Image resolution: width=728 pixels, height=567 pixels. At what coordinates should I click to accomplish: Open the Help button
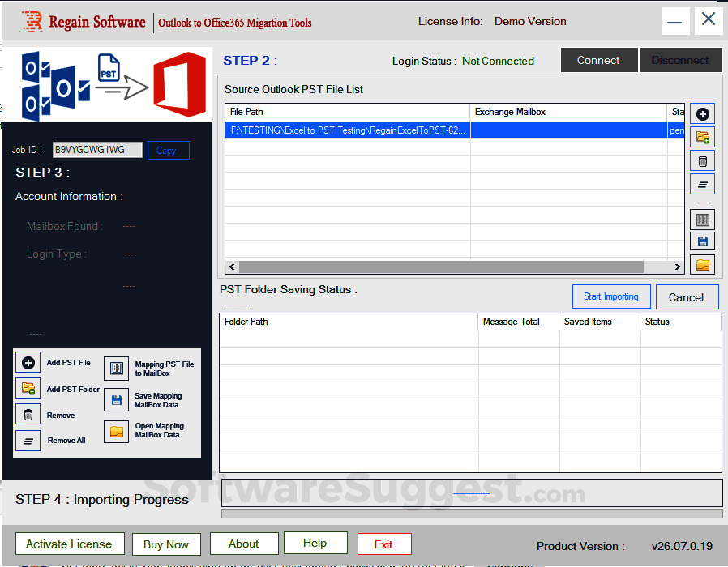pos(315,543)
